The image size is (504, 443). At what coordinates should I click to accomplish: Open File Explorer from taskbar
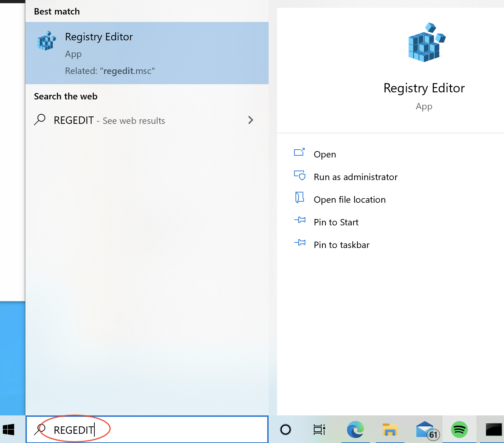[390, 430]
